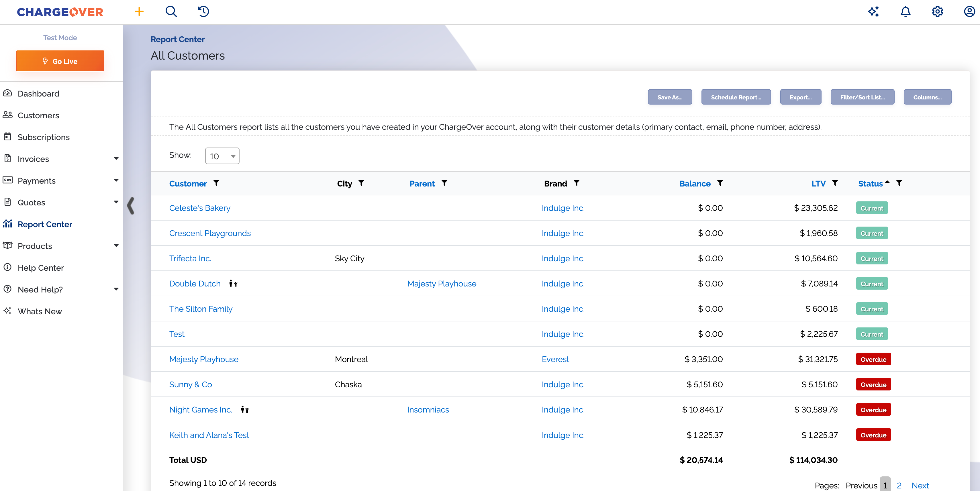Filter the Balance column via funnel icon
This screenshot has width=980, height=491.
point(720,183)
